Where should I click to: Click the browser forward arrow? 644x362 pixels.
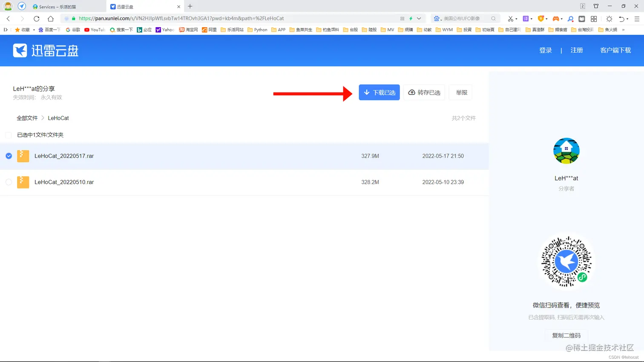[22, 19]
